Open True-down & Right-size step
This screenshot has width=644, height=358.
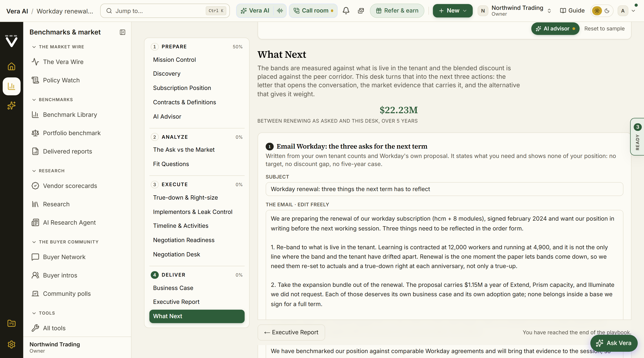[x=197, y=197]
